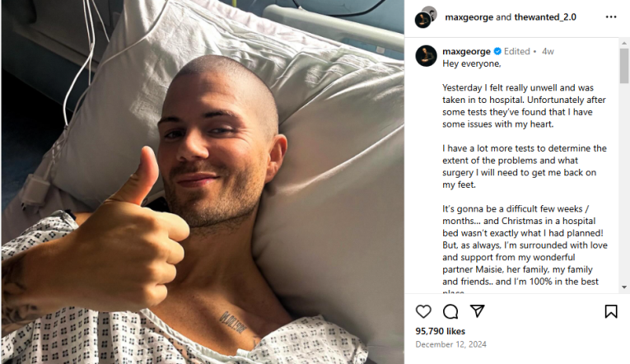Click the caption scrollbar down arrow

click(624, 287)
